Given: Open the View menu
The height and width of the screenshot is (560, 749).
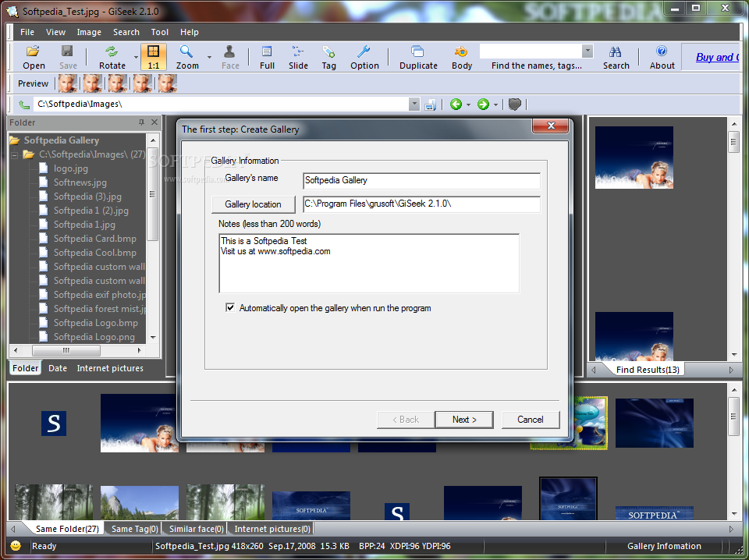Looking at the screenshot, I should pos(55,32).
